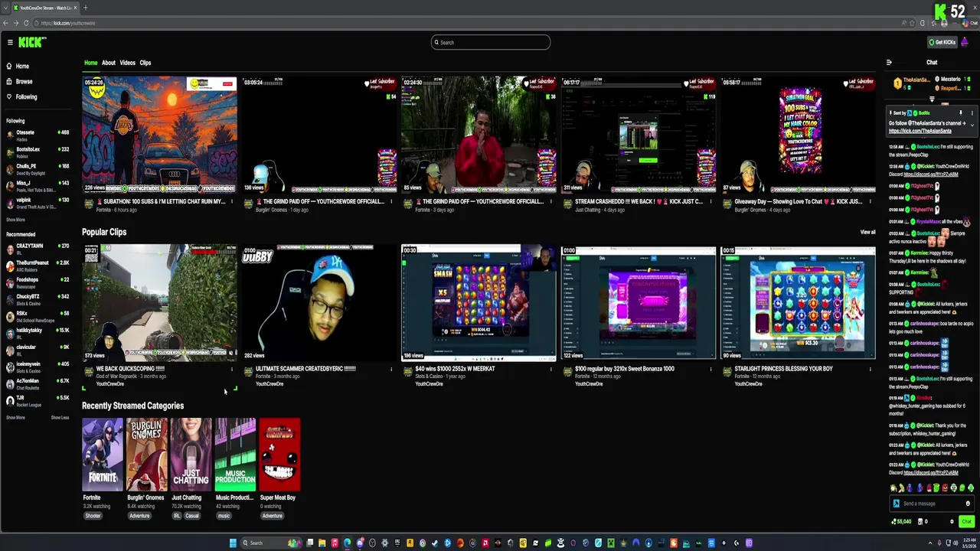
Task: Open options for ULTIMATE SCAMMER clip
Action: coord(390,369)
